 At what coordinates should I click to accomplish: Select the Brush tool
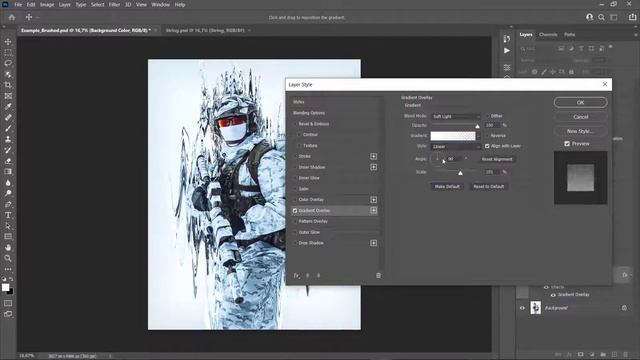[x=8, y=128]
